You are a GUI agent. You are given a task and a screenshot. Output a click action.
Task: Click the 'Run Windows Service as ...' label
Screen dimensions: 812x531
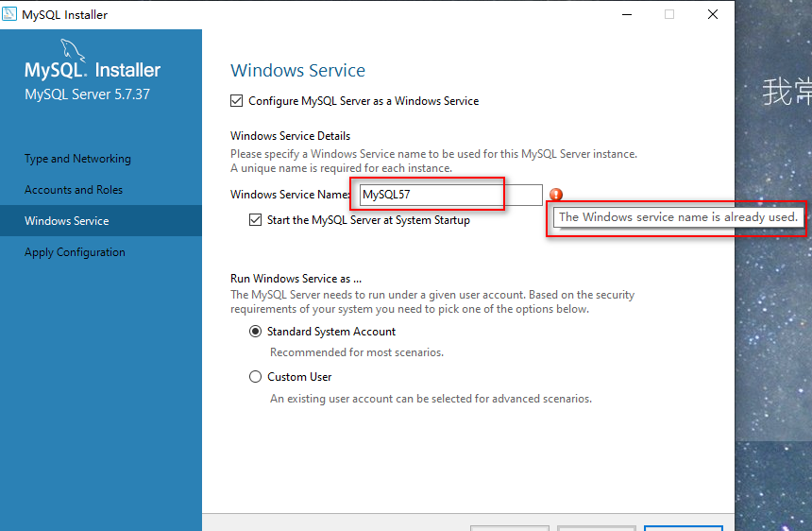(x=296, y=279)
